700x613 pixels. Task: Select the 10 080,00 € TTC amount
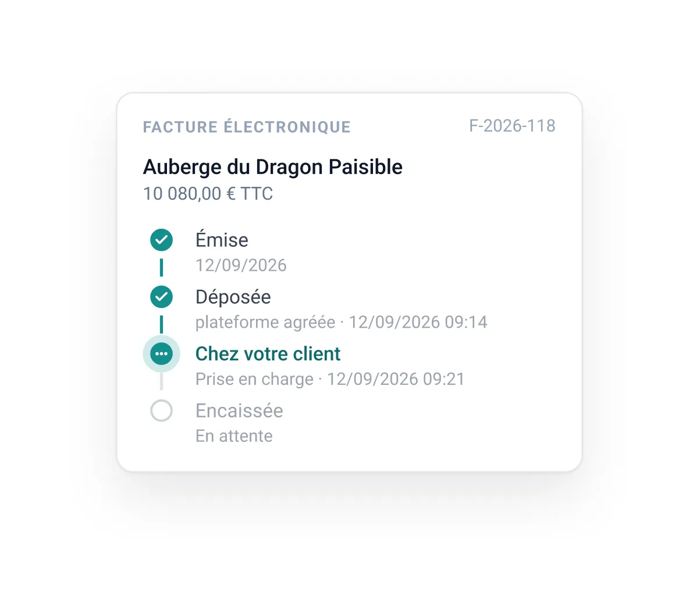tap(208, 194)
